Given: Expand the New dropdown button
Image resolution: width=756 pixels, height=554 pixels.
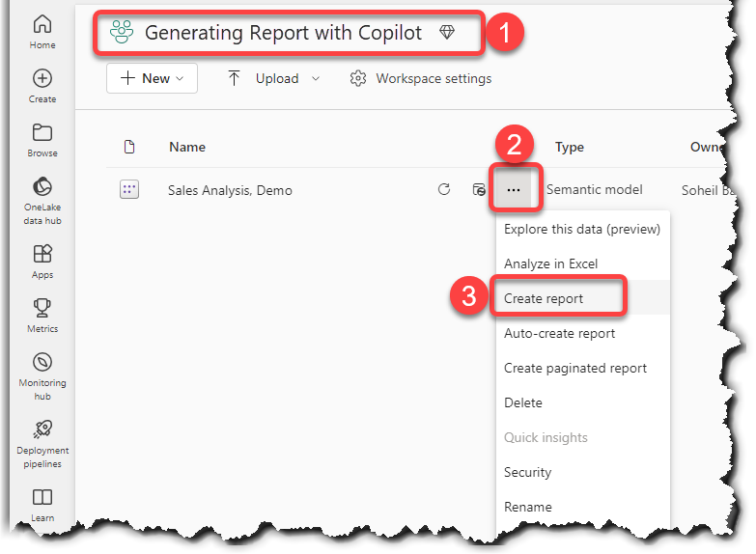Looking at the screenshot, I should pos(152,79).
